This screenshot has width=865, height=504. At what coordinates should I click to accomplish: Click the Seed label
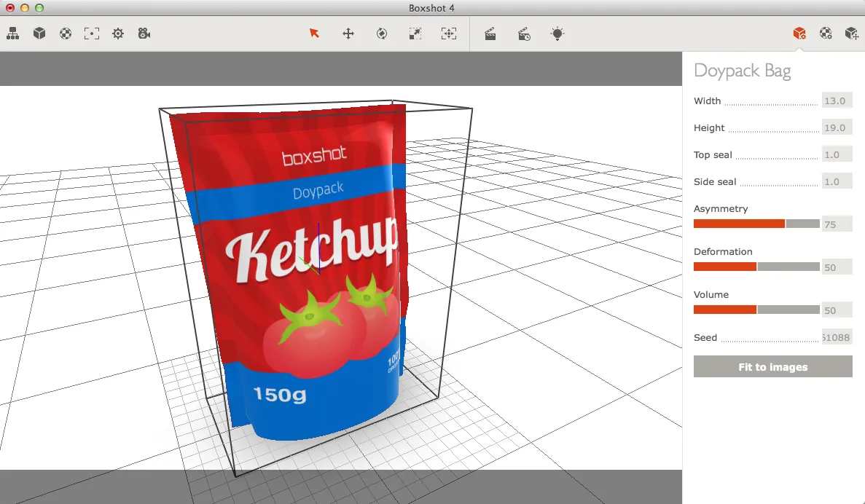coord(705,337)
